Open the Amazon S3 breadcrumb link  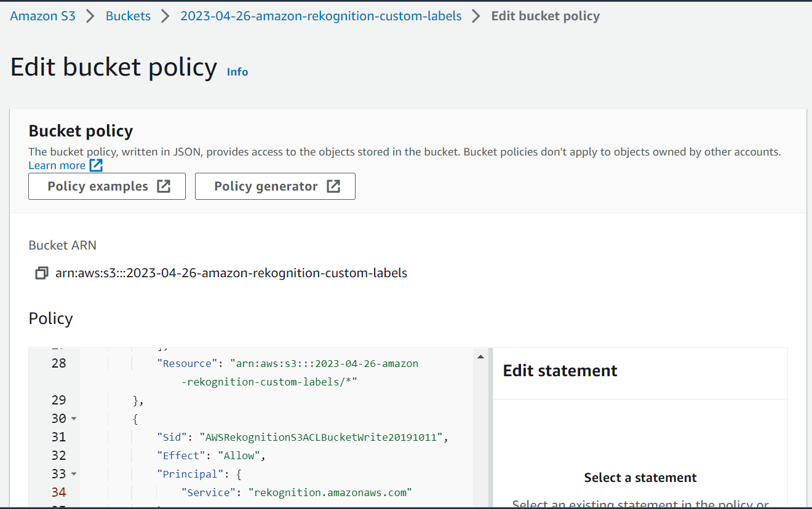pyautogui.click(x=43, y=16)
